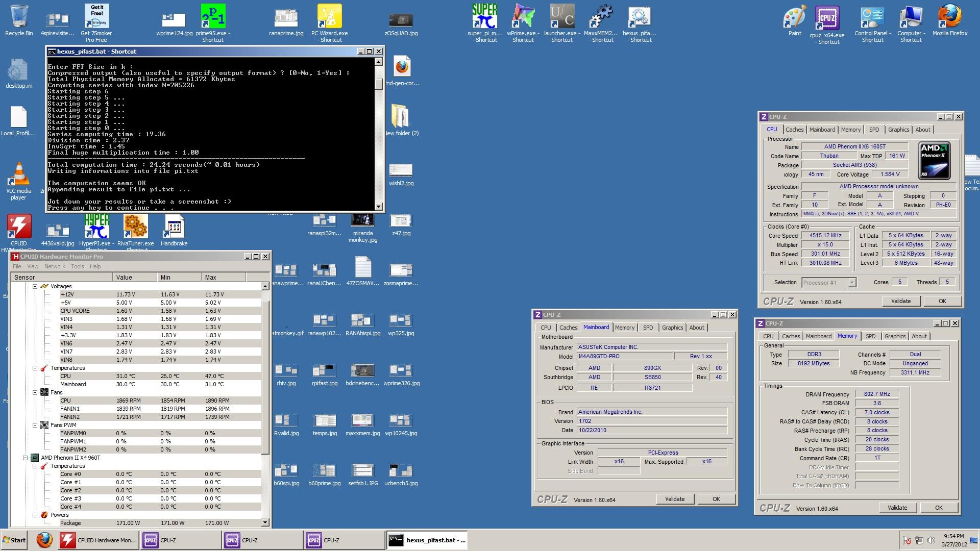
Task: Open the Get 7Smoker Pro Free icon
Action: click(x=96, y=23)
